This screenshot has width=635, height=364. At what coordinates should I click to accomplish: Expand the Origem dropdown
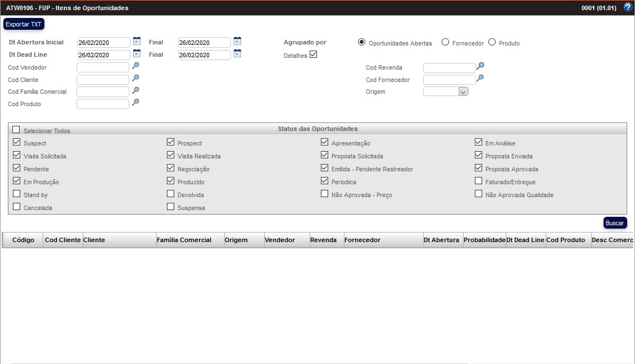pyautogui.click(x=462, y=92)
